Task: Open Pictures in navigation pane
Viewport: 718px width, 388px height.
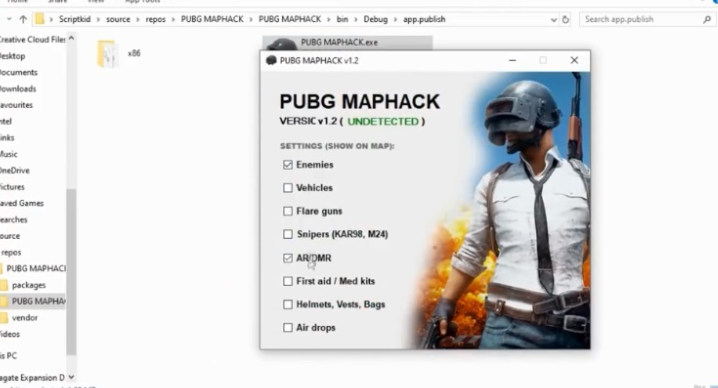Action: [12, 187]
